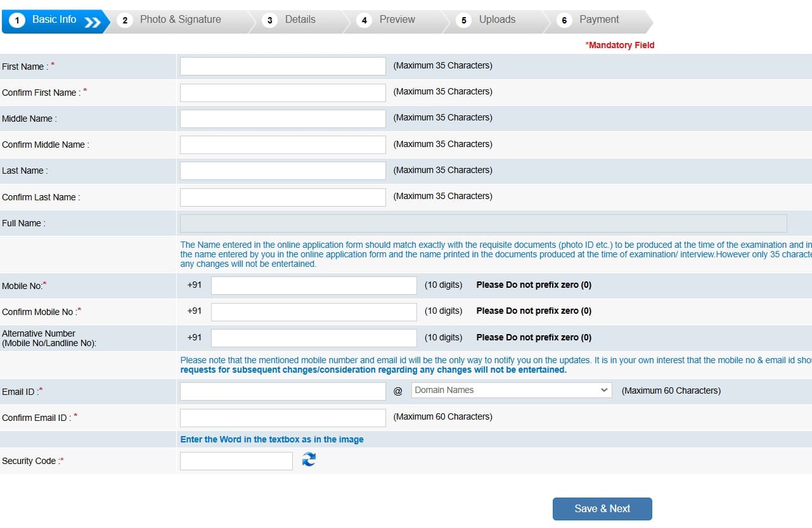This screenshot has width=812, height=528.
Task: Go to the Basic Info step tab
Action: tap(56, 20)
